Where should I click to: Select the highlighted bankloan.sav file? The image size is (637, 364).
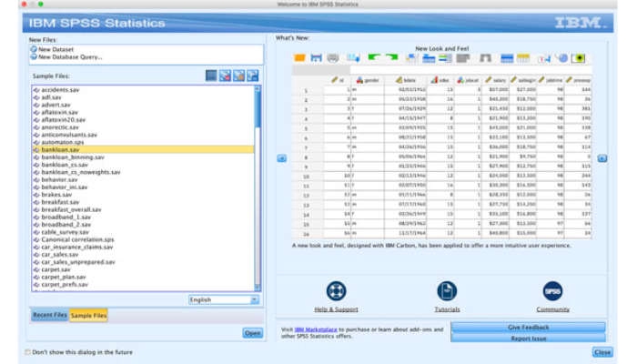(143, 149)
